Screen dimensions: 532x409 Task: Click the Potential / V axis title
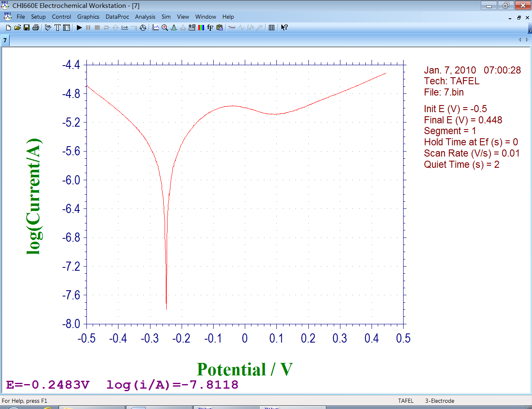[244, 369]
